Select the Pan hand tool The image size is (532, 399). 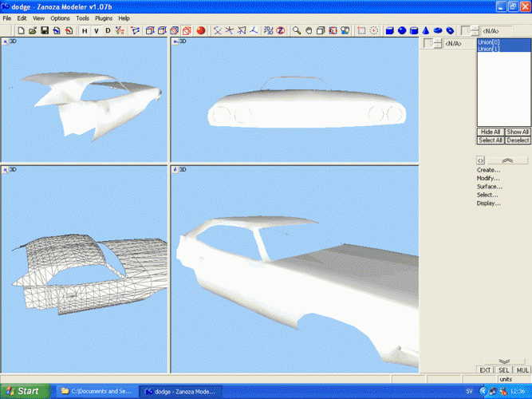click(x=309, y=31)
